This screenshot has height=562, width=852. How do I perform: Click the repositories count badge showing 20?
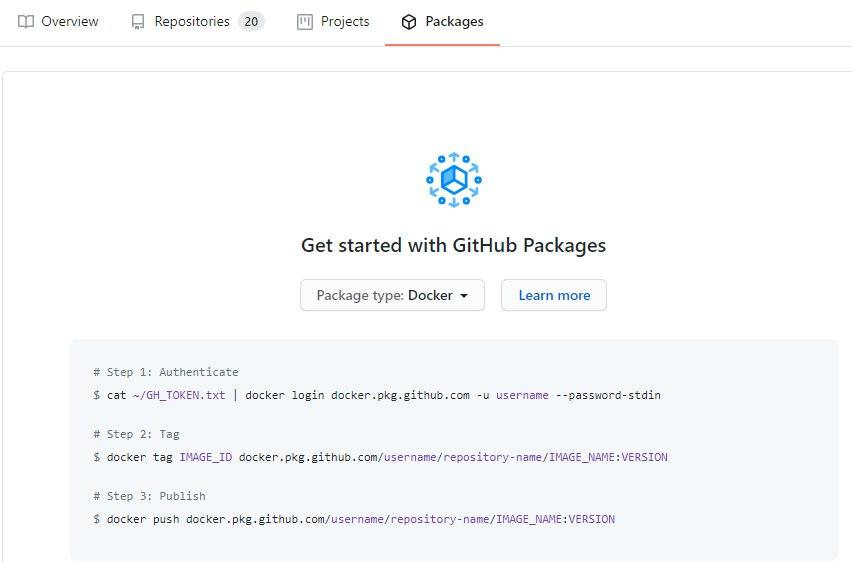click(x=251, y=21)
